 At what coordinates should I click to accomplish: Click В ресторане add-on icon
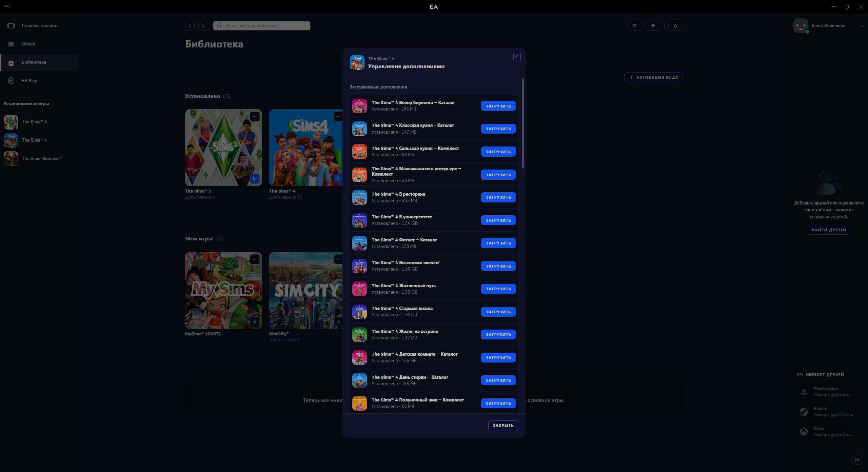(359, 197)
